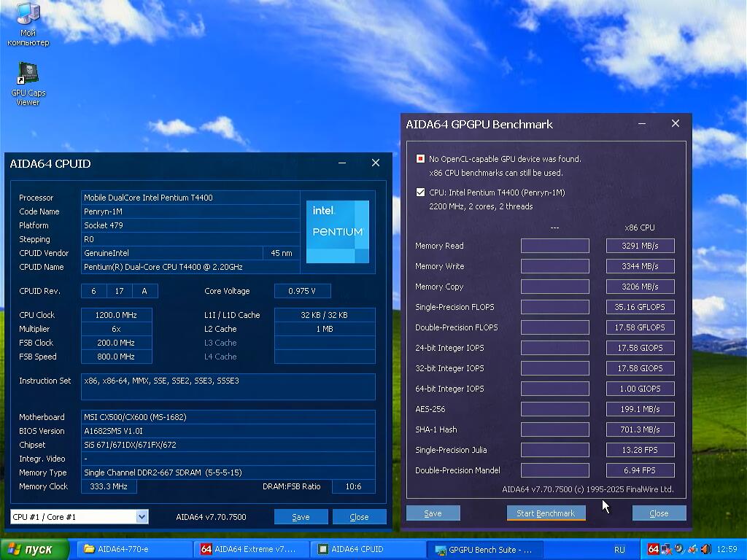Uncheck the CPU Intel Pentium T4400 checkbox
Viewport: 747px width, 560px height.
pos(420,192)
